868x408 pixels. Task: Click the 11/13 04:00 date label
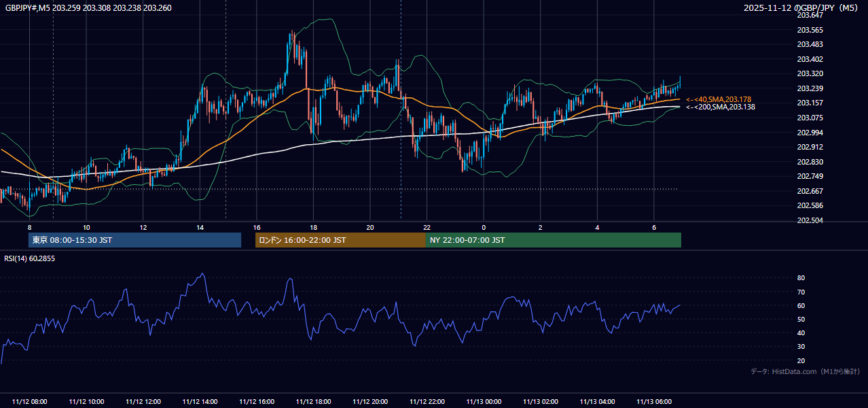(x=597, y=402)
